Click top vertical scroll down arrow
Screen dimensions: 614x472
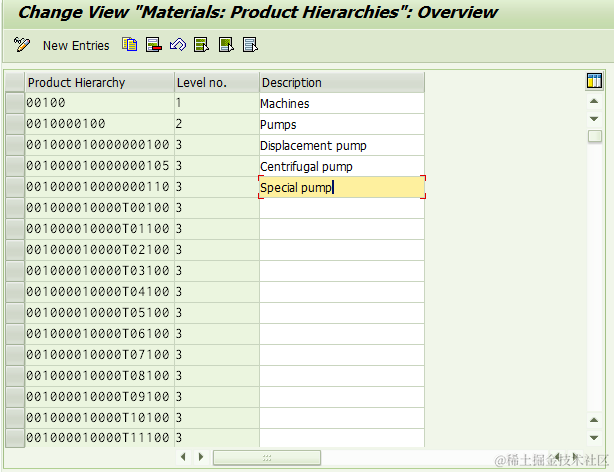pos(594,119)
